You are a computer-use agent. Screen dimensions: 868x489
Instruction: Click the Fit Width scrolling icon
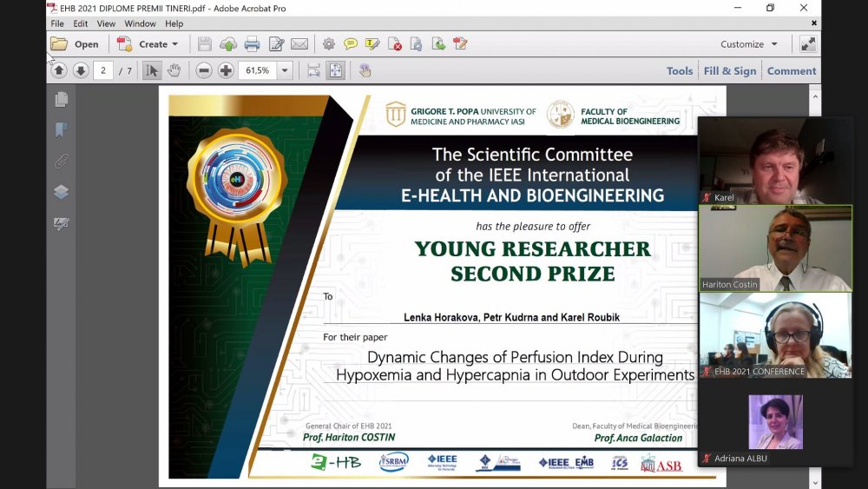pos(314,70)
